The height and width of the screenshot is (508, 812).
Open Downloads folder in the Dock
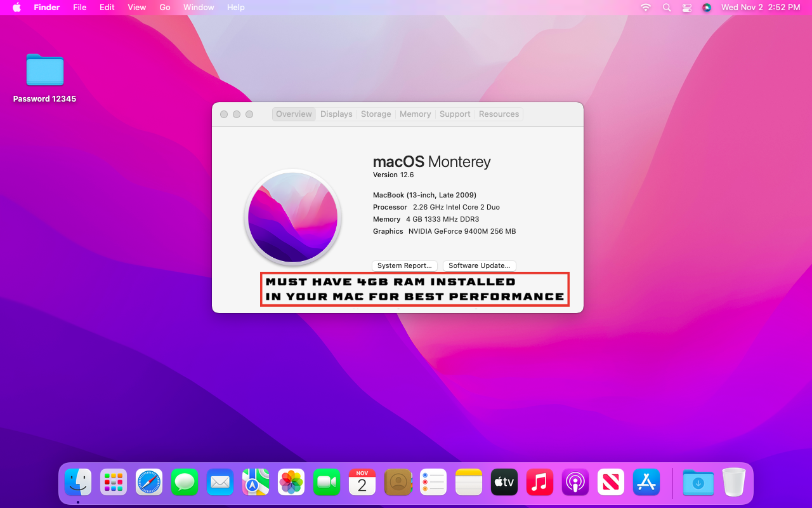click(x=698, y=483)
